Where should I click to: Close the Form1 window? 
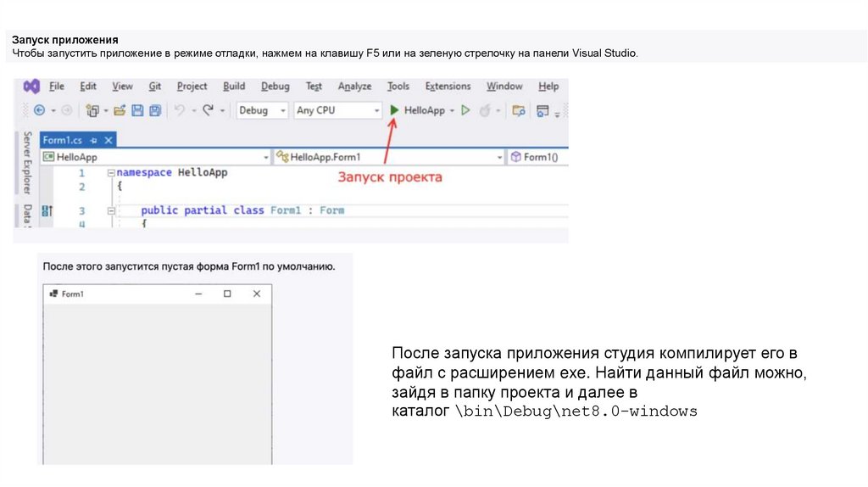tap(256, 294)
